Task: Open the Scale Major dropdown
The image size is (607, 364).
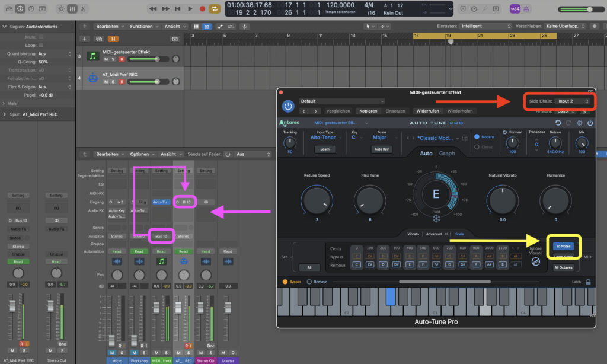Action: pyautogui.click(x=385, y=138)
